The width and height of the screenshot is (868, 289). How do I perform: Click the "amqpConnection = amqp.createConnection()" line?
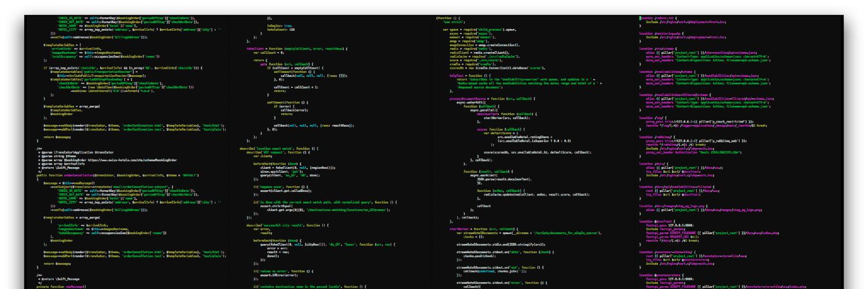pos(485,45)
